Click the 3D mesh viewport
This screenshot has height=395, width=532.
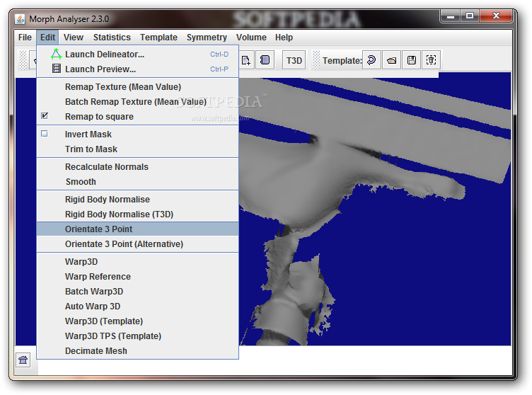pos(375,210)
